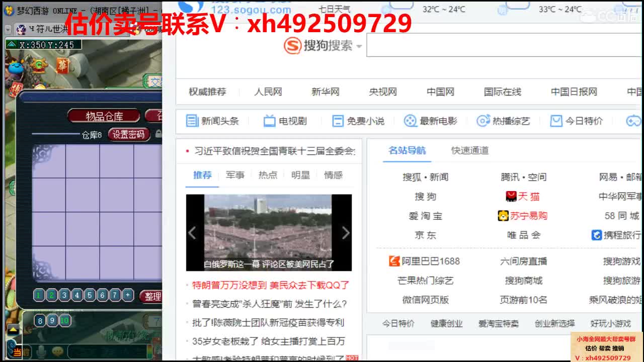The width and height of the screenshot is (644, 362).
Task: Open the 搜狐·新闻 link
Action: coord(425,177)
